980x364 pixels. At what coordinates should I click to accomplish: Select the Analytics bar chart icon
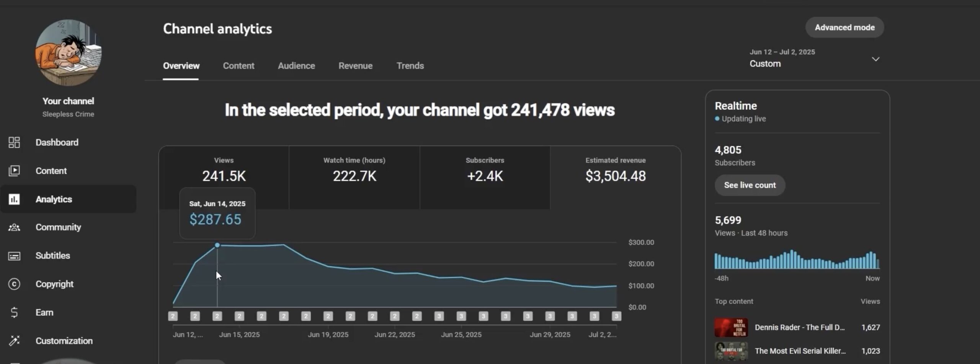tap(14, 199)
